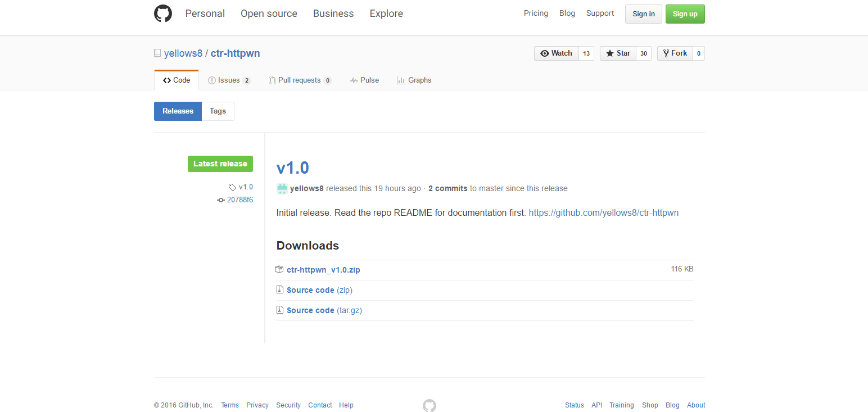Click the 116 KB file size text
Screen dimensions: 868x412
(x=682, y=269)
